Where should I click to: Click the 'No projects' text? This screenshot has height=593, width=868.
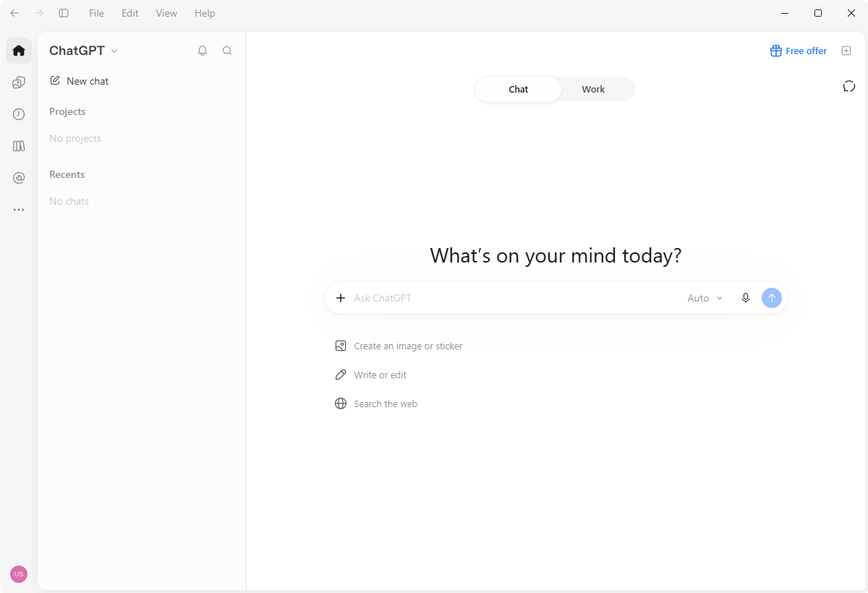75,138
